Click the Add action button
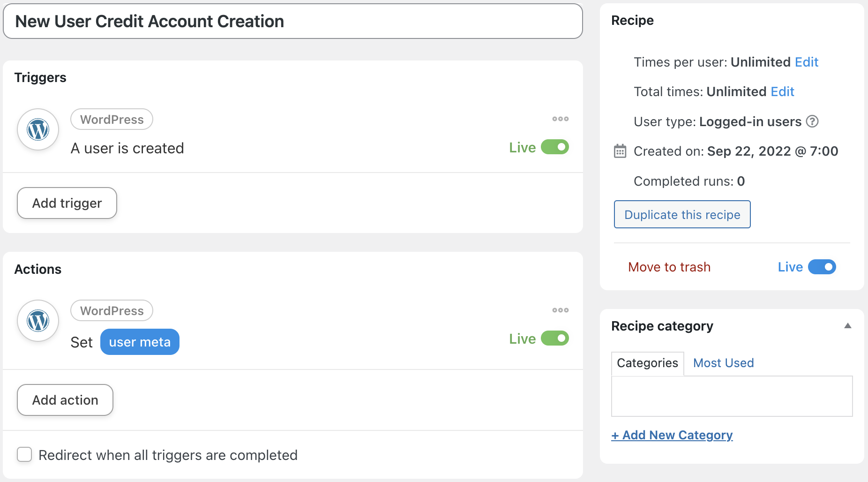Image resolution: width=868 pixels, height=482 pixels. pos(65,400)
